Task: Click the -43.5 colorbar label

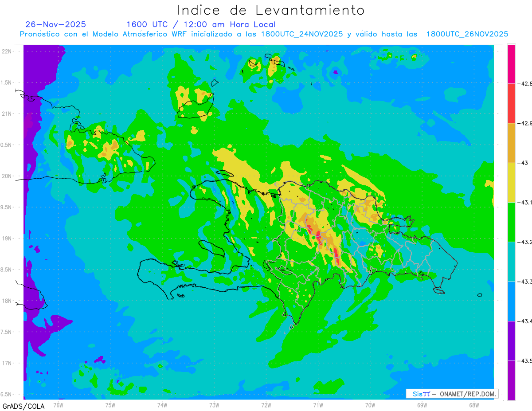Action: [524, 361]
